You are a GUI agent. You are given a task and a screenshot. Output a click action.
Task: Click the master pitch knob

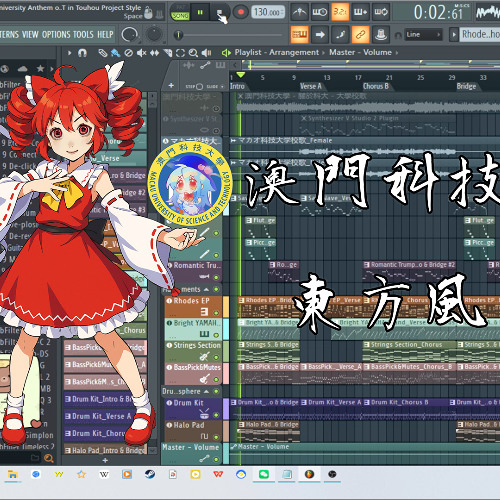pos(153,34)
